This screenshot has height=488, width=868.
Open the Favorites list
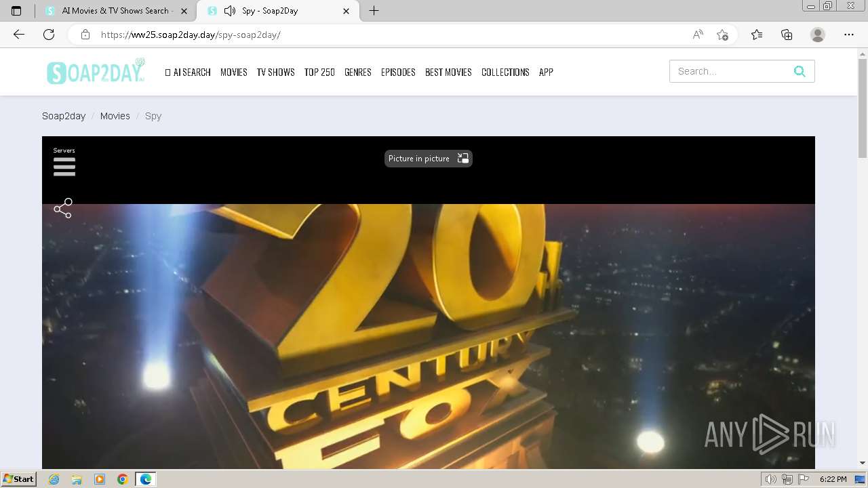757,35
